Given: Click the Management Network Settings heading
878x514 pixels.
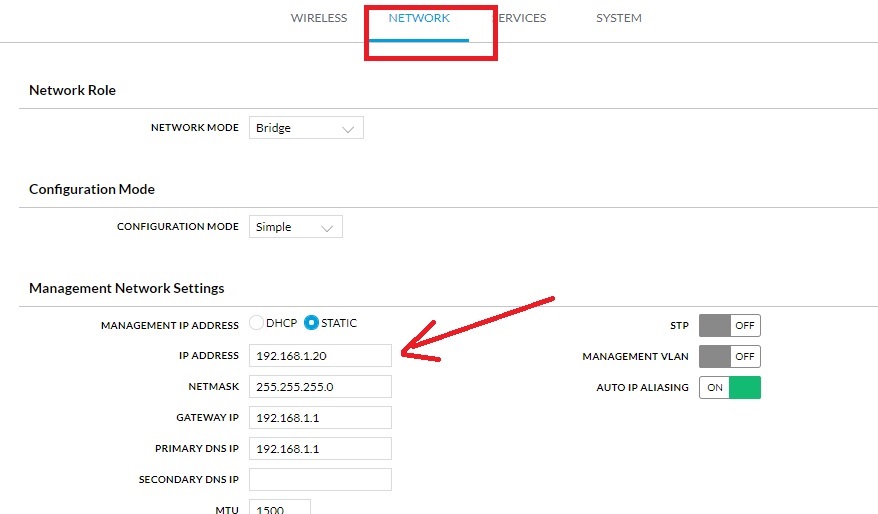Looking at the screenshot, I should coord(126,288).
